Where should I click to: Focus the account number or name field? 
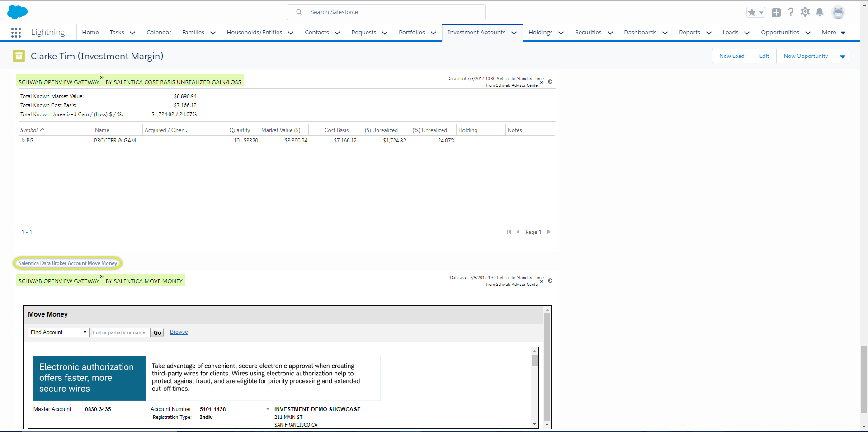click(x=121, y=333)
